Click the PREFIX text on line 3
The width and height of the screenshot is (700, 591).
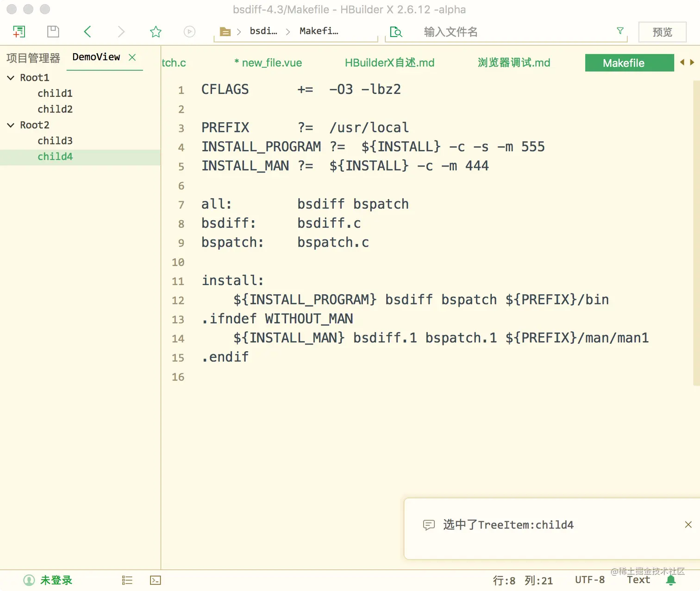(225, 128)
